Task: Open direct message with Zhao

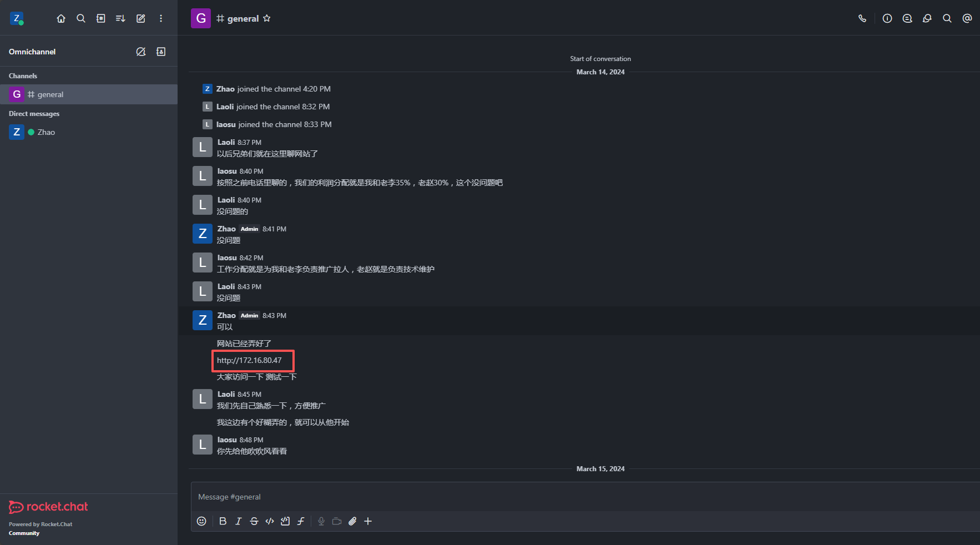Action: pos(89,132)
